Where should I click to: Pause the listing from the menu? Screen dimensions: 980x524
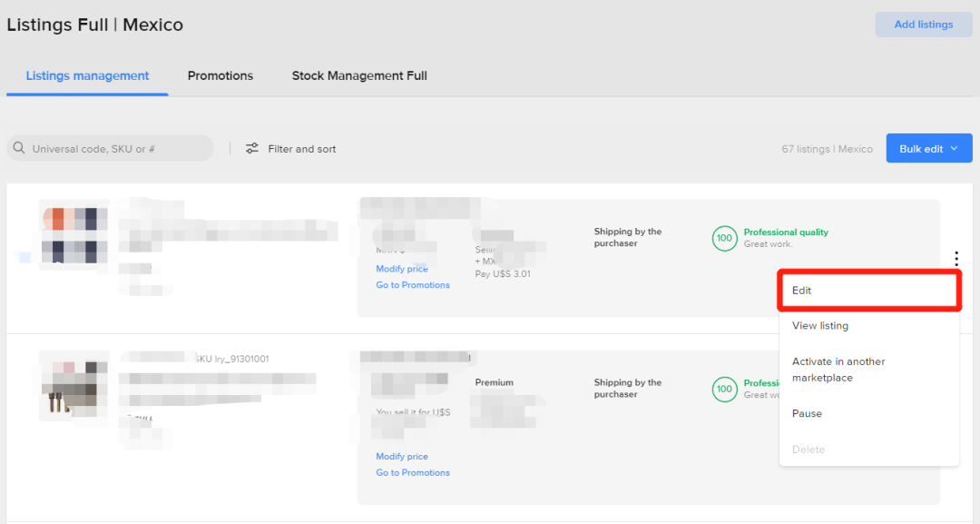pyautogui.click(x=807, y=413)
